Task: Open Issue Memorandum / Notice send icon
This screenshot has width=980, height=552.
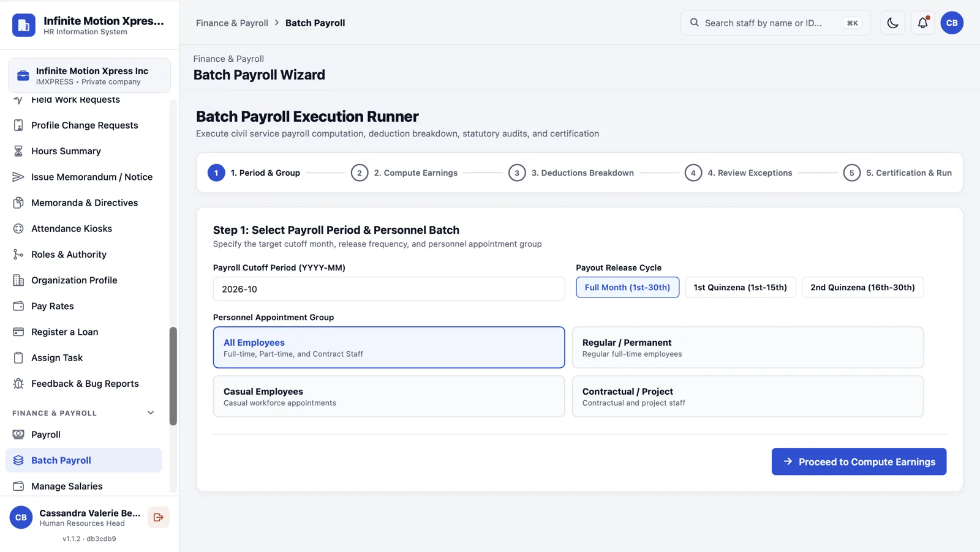Action: click(18, 177)
